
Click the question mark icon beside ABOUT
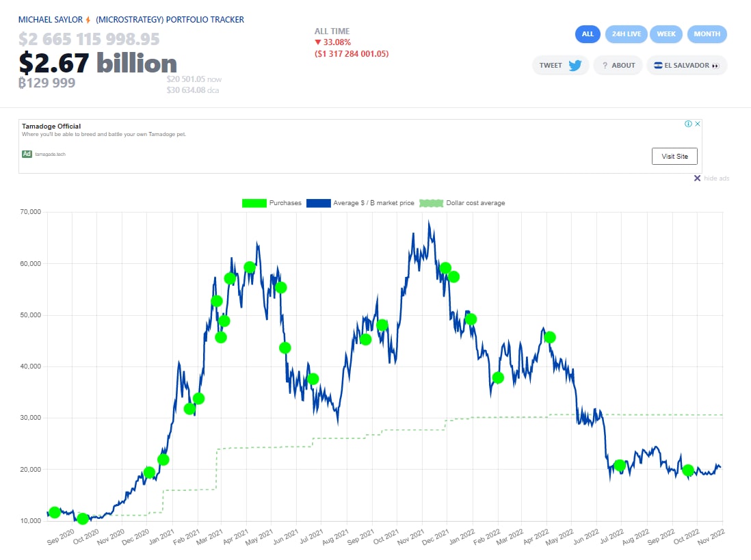pyautogui.click(x=605, y=66)
